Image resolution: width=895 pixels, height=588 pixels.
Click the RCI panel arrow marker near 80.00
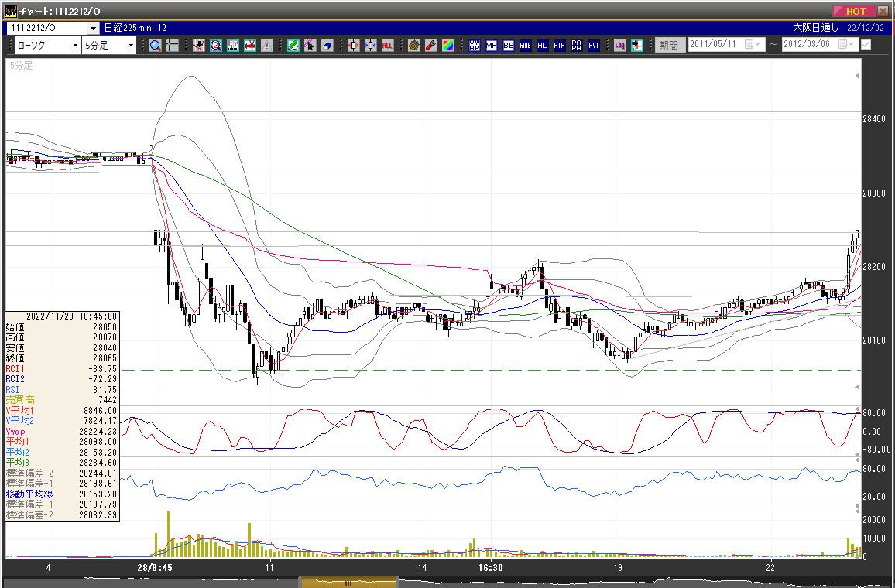coord(857,409)
